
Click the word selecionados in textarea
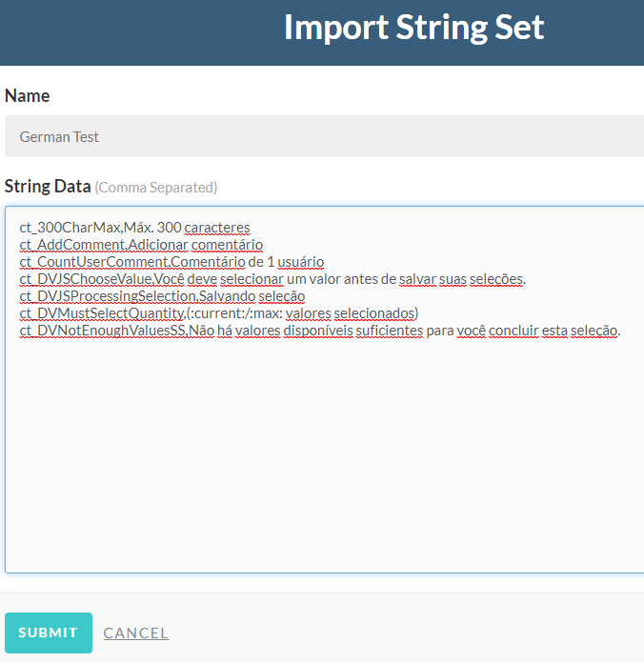point(374,313)
